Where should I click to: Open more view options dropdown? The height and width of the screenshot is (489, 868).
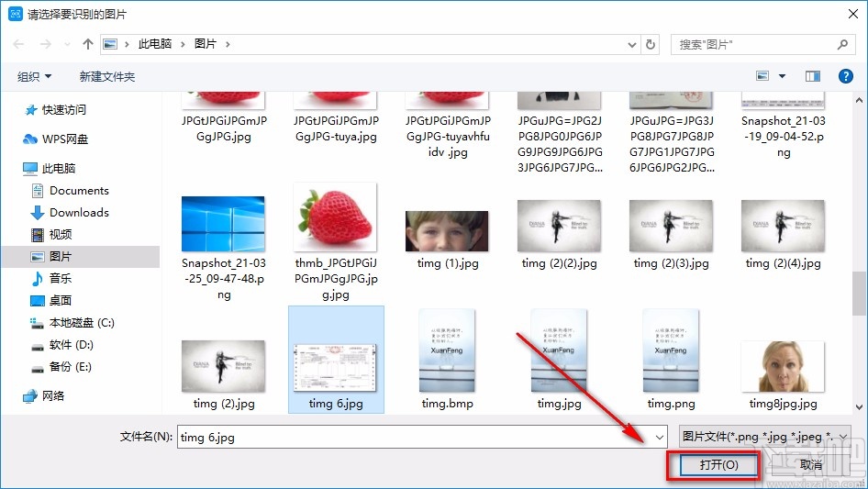pyautogui.click(x=782, y=76)
